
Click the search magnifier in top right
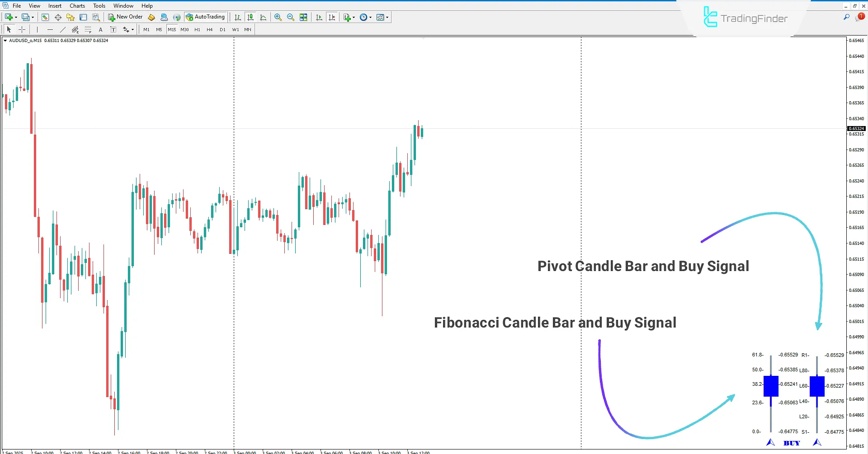(846, 17)
